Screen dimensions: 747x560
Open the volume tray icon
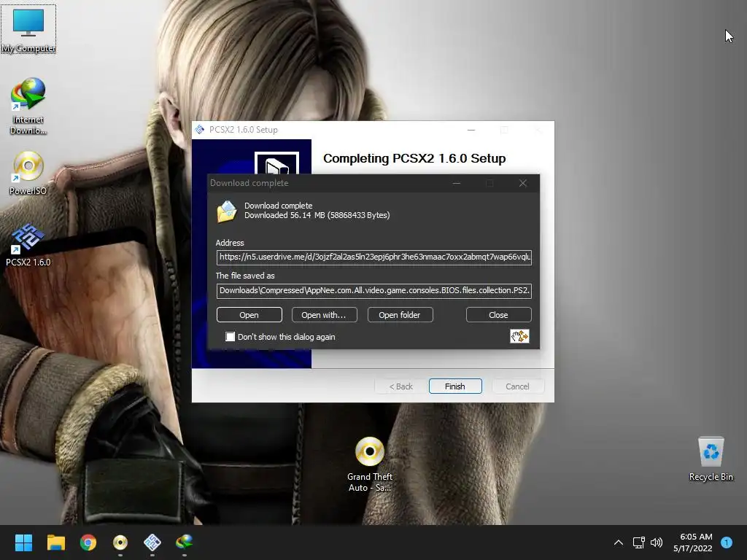click(x=657, y=542)
